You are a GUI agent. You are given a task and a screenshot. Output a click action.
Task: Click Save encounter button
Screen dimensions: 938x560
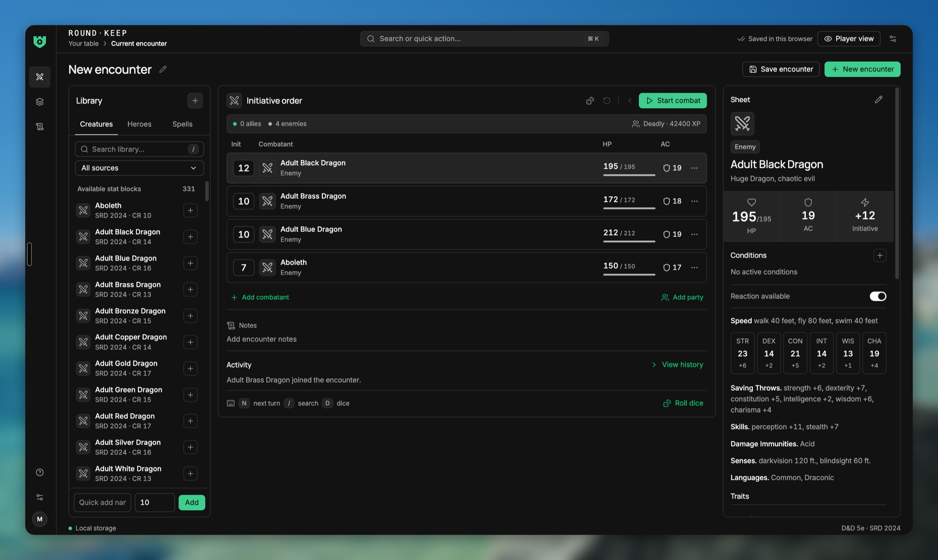781,69
